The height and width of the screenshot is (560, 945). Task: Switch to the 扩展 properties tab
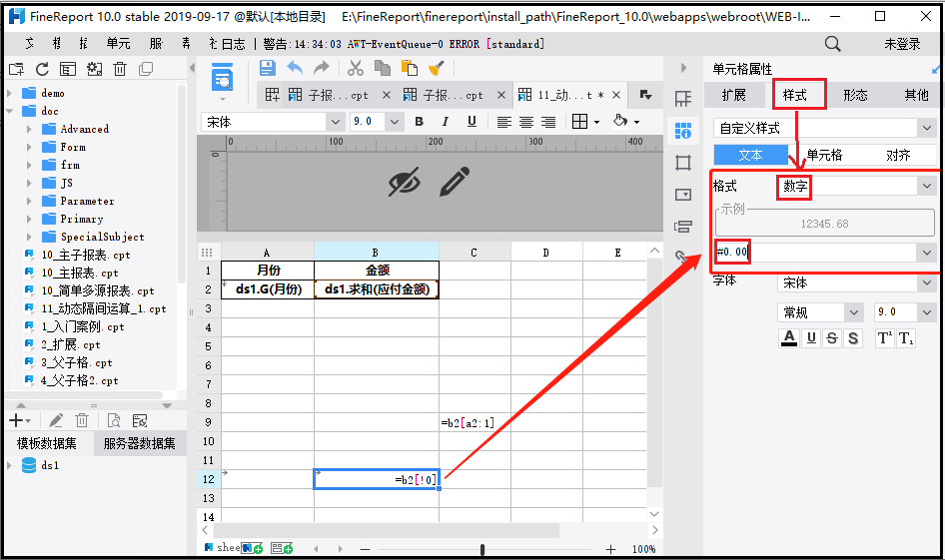[x=734, y=95]
